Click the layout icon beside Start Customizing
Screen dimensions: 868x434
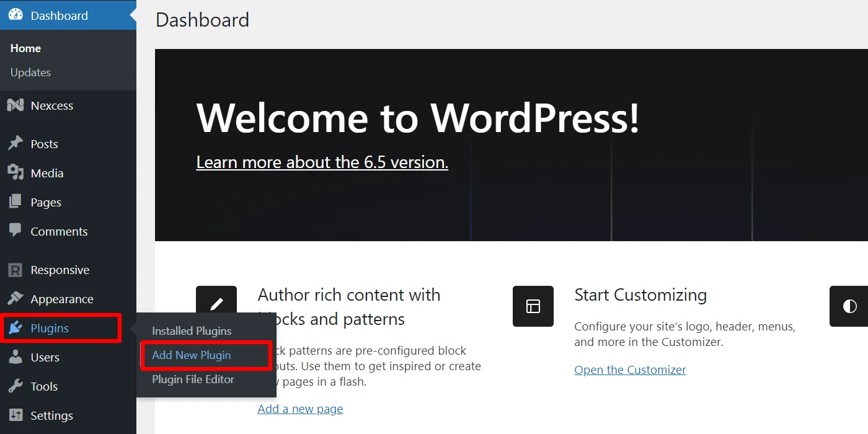533,306
